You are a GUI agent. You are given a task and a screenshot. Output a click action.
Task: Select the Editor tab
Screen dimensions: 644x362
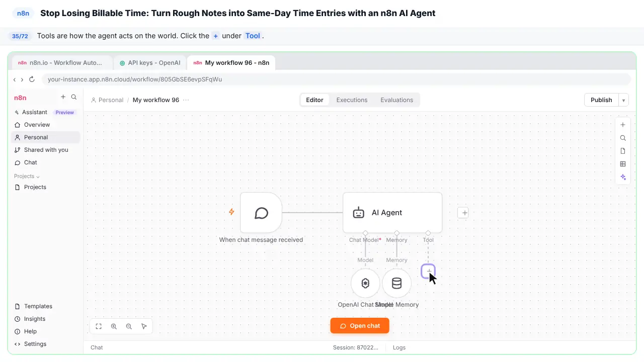(x=314, y=100)
